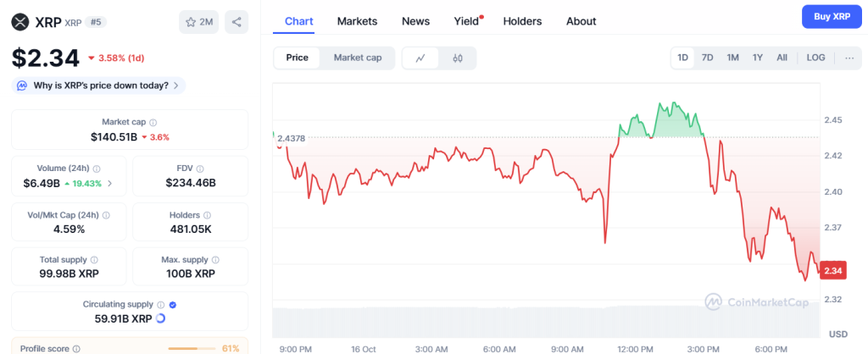The width and height of the screenshot is (868, 354).
Task: Click the Profile score progress bar
Action: pos(192,348)
